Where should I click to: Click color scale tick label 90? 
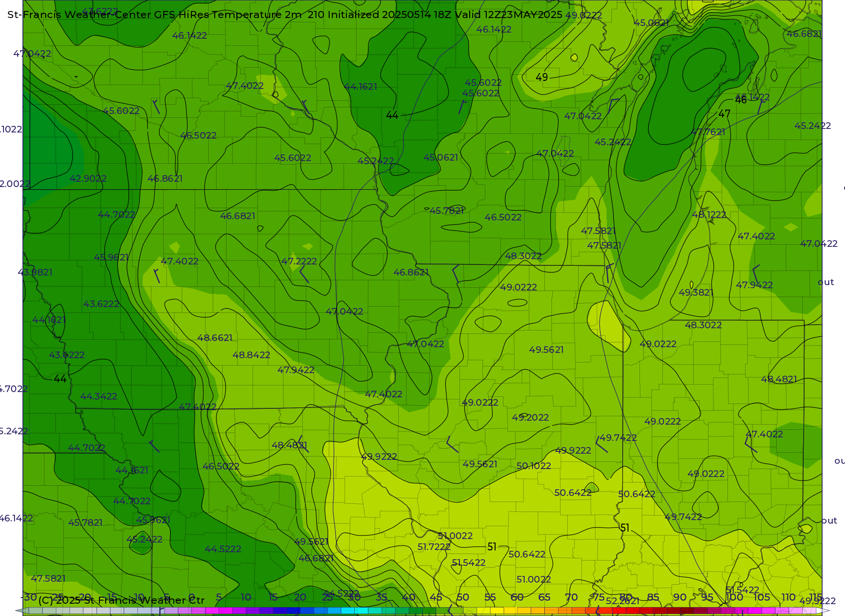[680, 598]
